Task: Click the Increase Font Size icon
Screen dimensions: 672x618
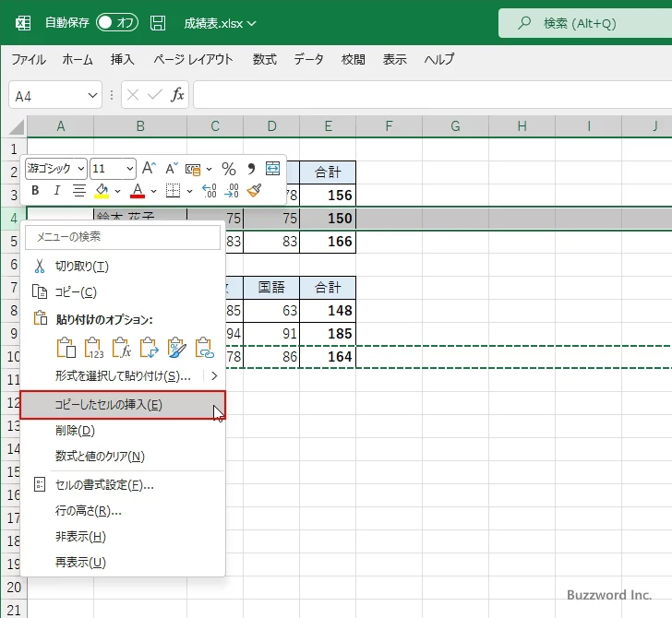Action: click(150, 168)
